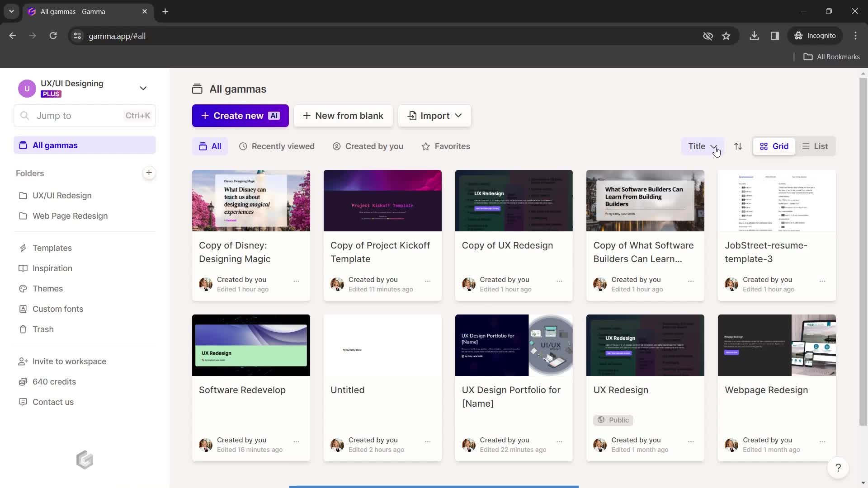This screenshot has width=868, height=488.
Task: Click the Invite to workspace link
Action: click(x=69, y=361)
